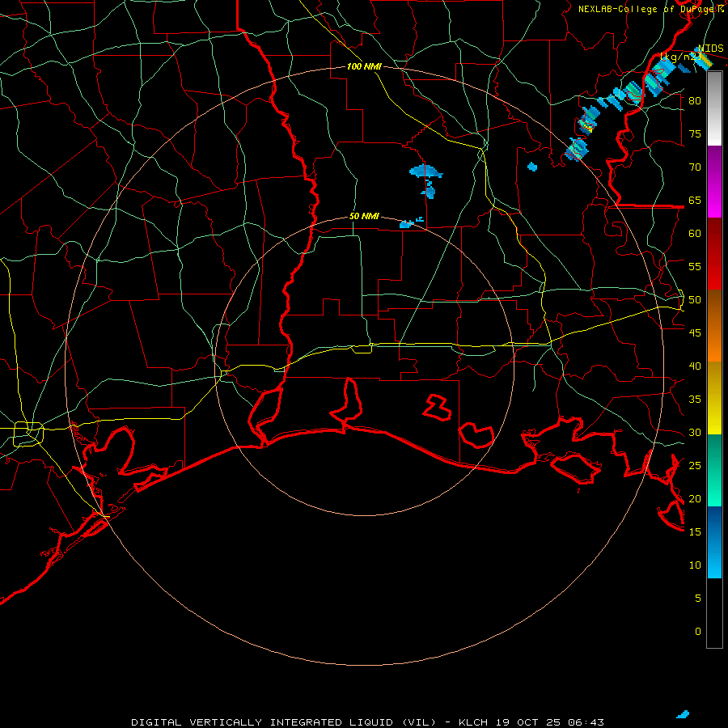
Task: Click the 15 value on the color scale
Action: [695, 532]
